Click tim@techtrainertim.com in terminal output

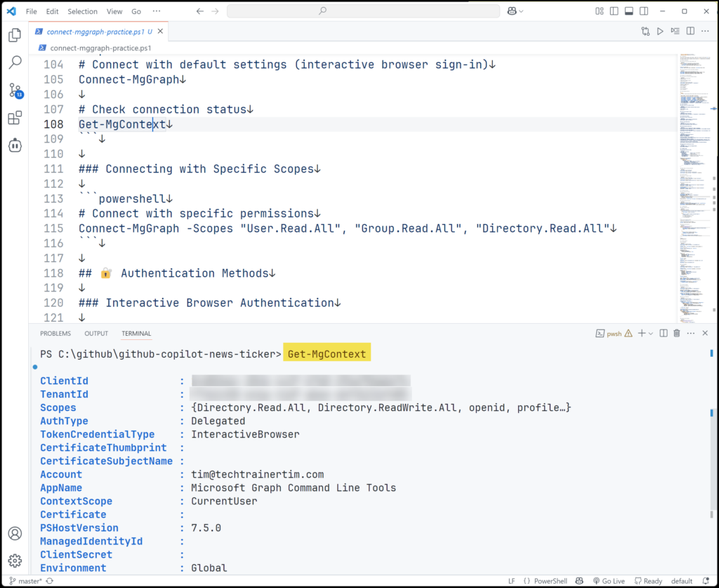pyautogui.click(x=257, y=474)
